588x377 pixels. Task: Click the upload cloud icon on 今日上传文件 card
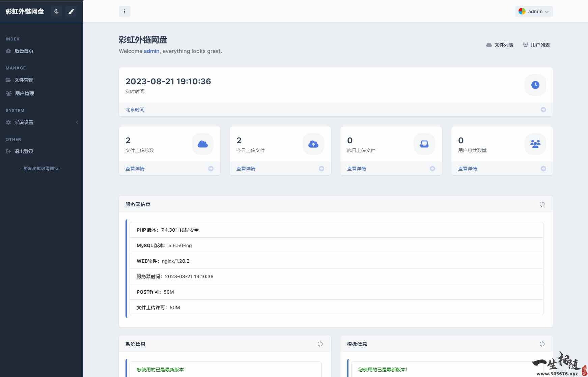tap(313, 144)
